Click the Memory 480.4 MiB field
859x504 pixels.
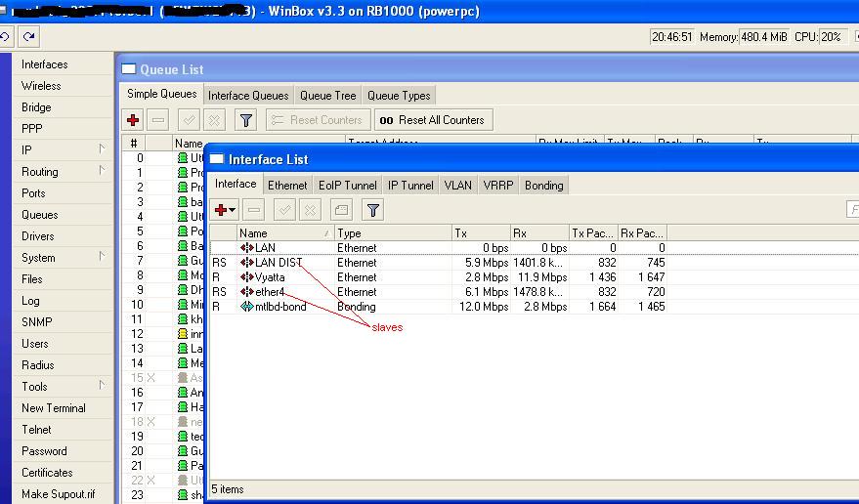click(x=764, y=37)
